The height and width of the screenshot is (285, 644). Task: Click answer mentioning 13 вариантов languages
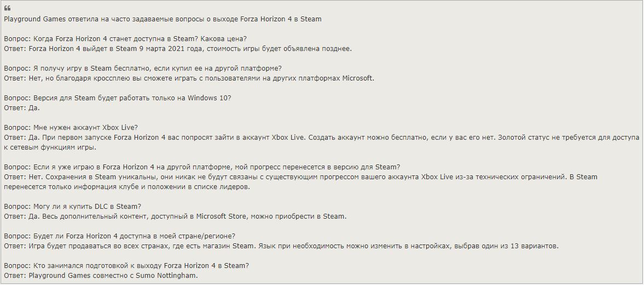click(x=281, y=246)
